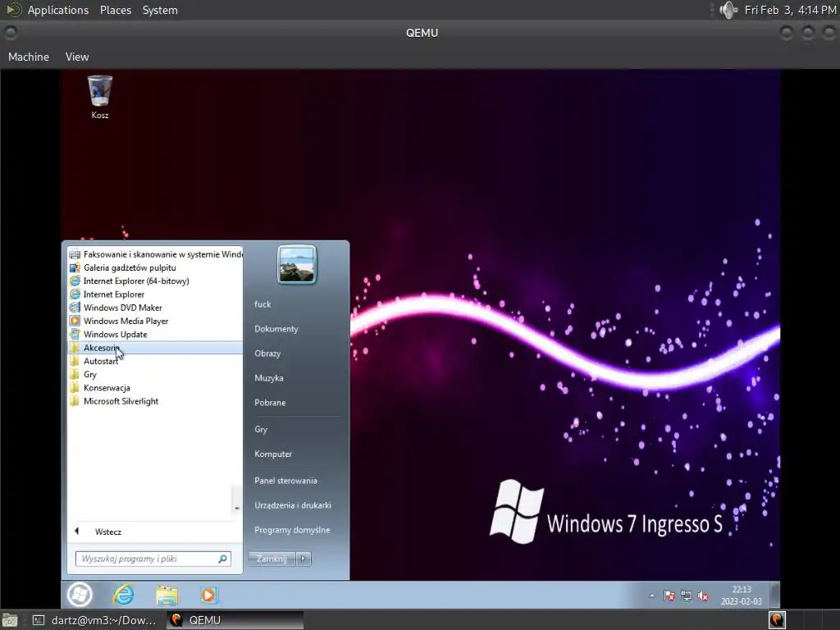Open Faksowanie i skanowanie w systemie Windows
Image resolution: width=840 pixels, height=630 pixels.
(155, 254)
